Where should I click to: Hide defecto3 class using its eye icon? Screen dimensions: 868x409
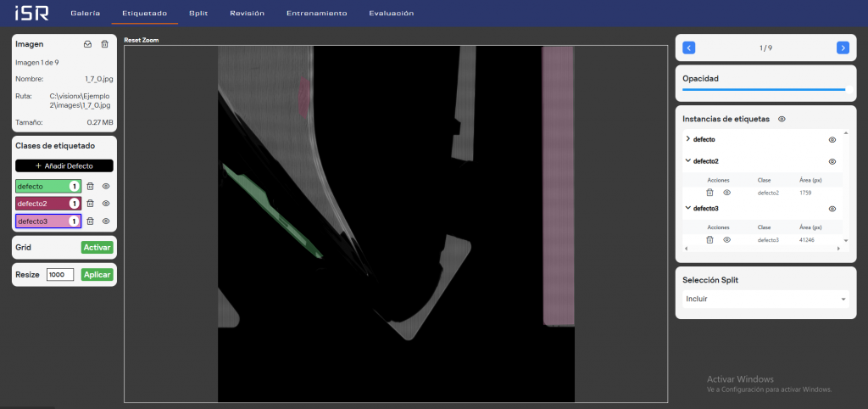tap(106, 221)
